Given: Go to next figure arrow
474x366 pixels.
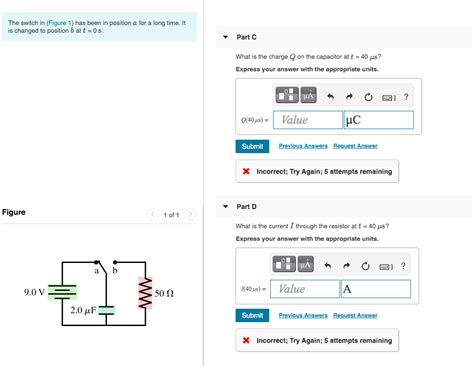Looking at the screenshot, I should 190,214.
